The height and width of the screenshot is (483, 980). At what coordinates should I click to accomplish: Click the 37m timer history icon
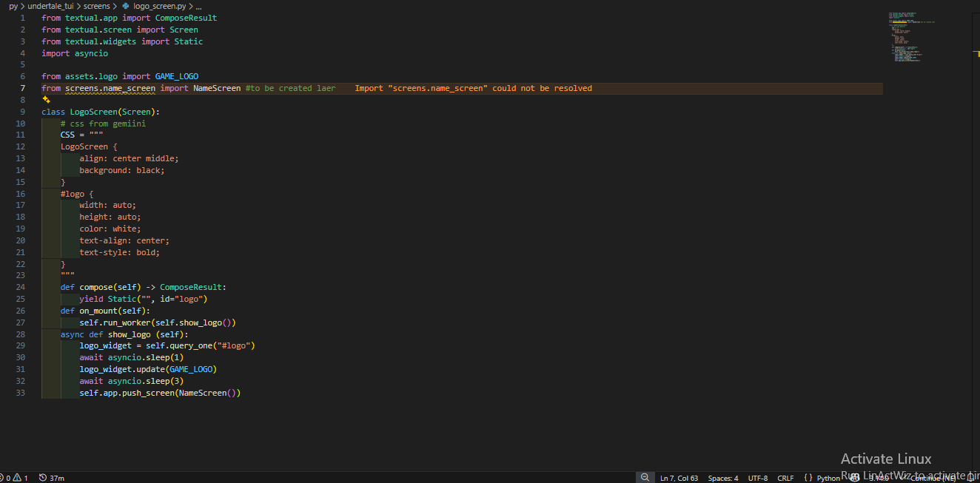click(43, 478)
